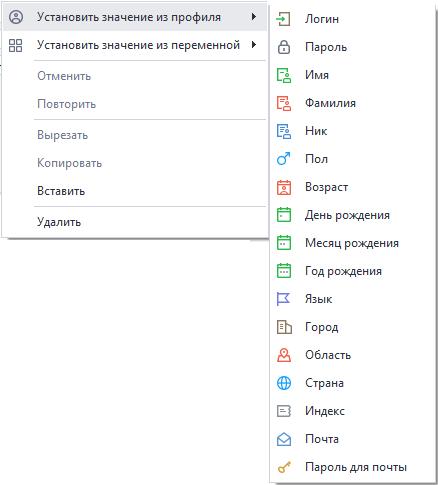Click the map pin icon for Область
Image resolution: width=438 pixels, height=485 pixels.
[x=284, y=355]
